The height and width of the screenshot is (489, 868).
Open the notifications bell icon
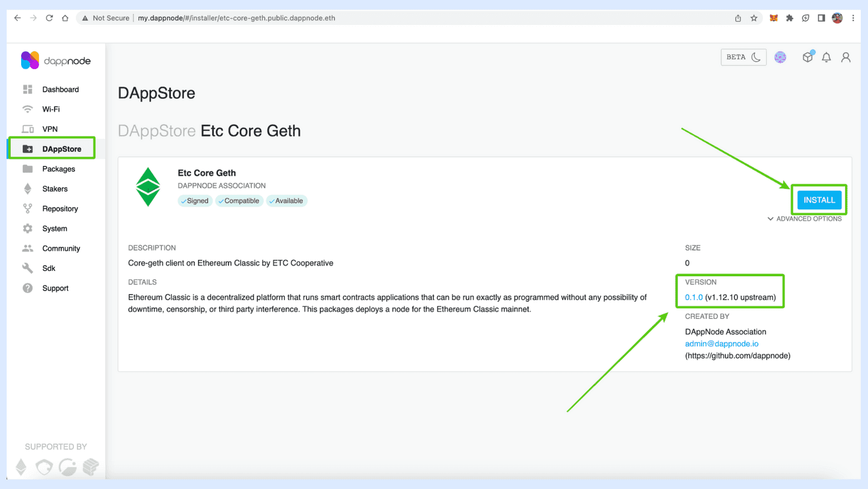[x=826, y=57]
